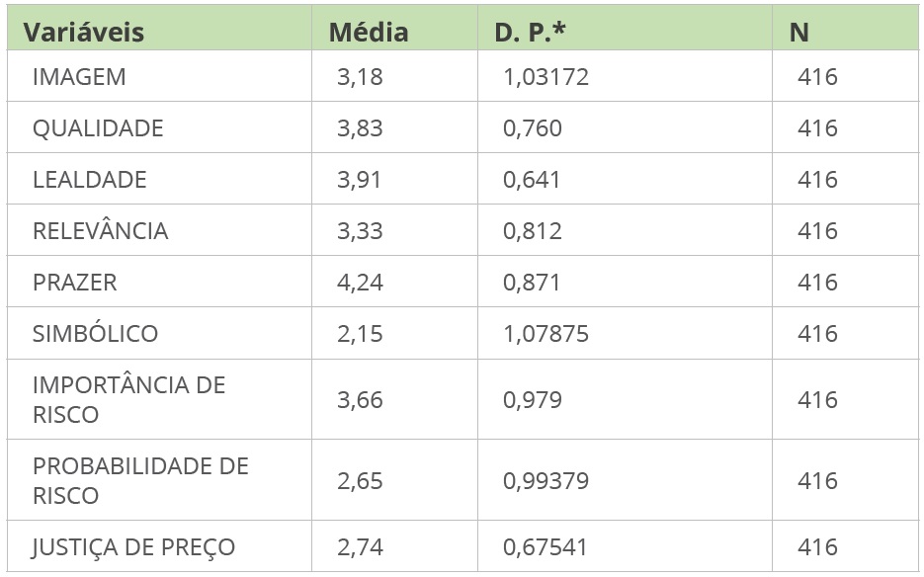The width and height of the screenshot is (924, 577).
Task: Select the RELEVÂNCIA row label
Action: pos(100,231)
